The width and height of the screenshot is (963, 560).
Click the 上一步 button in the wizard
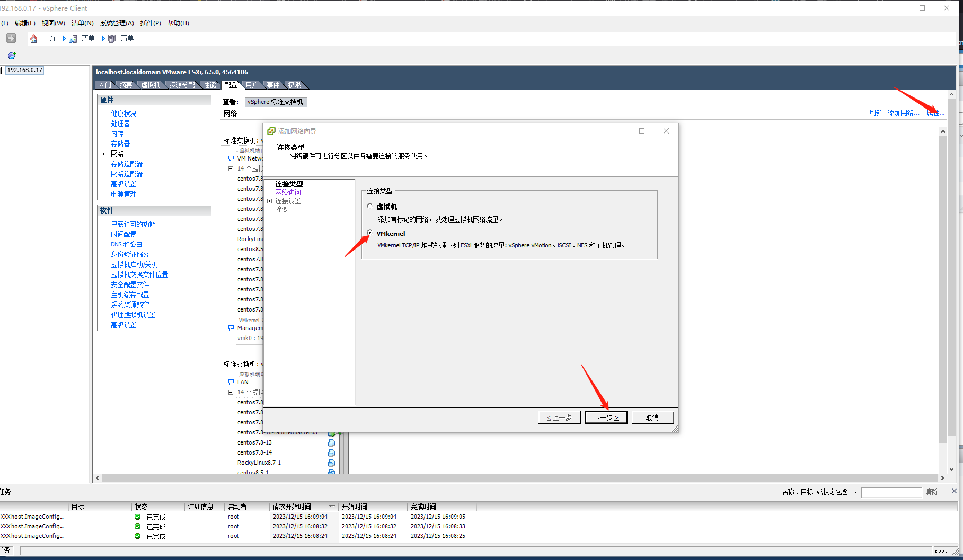pyautogui.click(x=559, y=417)
